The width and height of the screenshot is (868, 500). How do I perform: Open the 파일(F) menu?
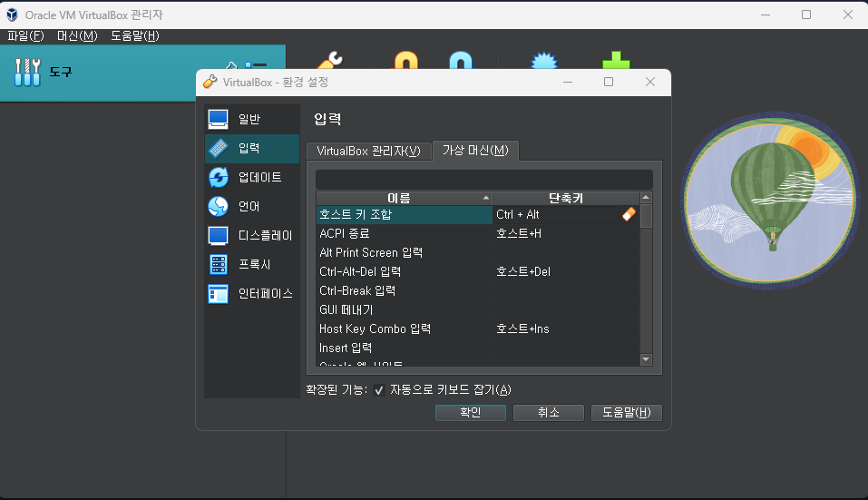(25, 36)
